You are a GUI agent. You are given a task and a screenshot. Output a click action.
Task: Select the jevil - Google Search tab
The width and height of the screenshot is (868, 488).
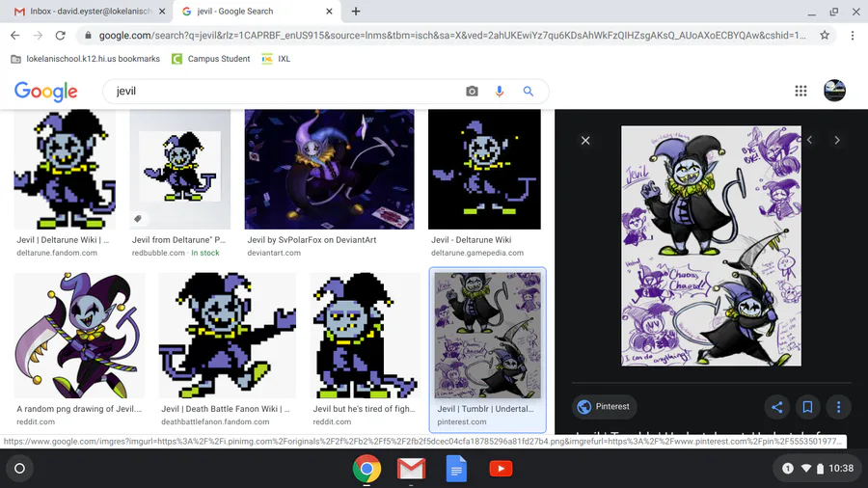257,11
